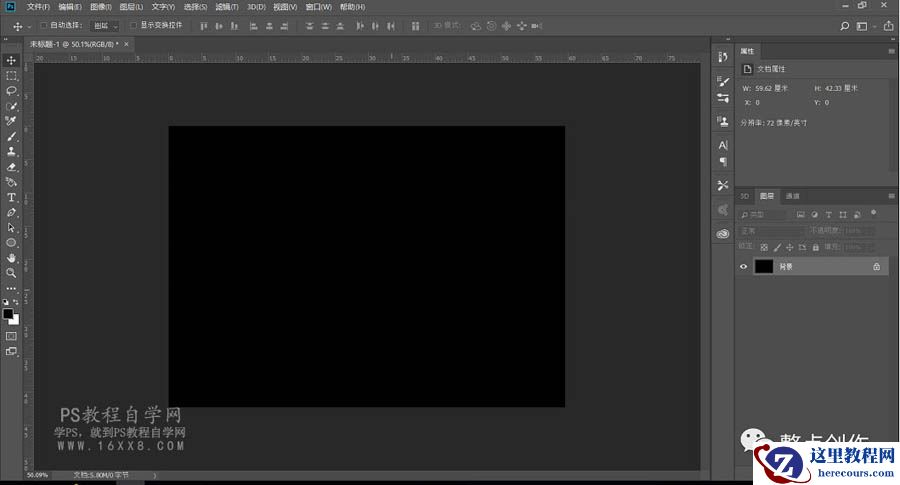Check the 显示变换控件 option
The image size is (900, 485).
134,25
